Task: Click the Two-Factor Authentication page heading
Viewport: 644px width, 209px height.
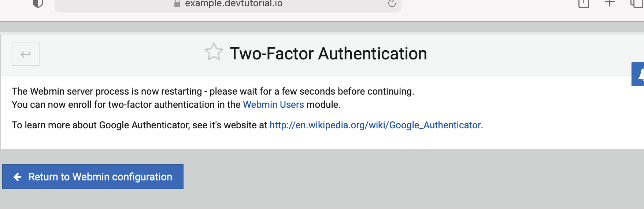Action: point(328,54)
